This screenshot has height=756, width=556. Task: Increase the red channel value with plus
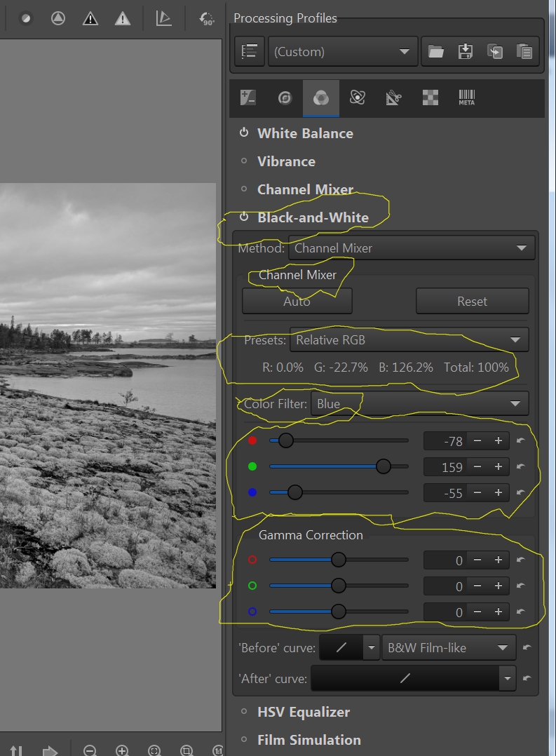[x=499, y=441]
